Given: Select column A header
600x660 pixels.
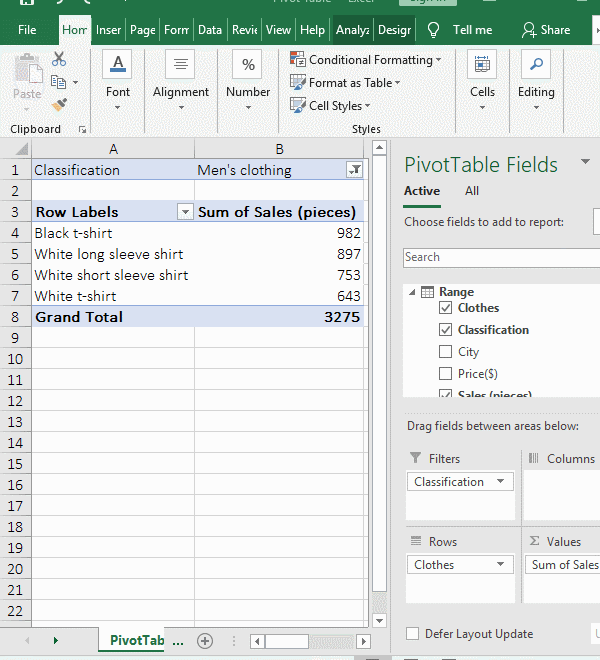Looking at the screenshot, I should 113,149.
